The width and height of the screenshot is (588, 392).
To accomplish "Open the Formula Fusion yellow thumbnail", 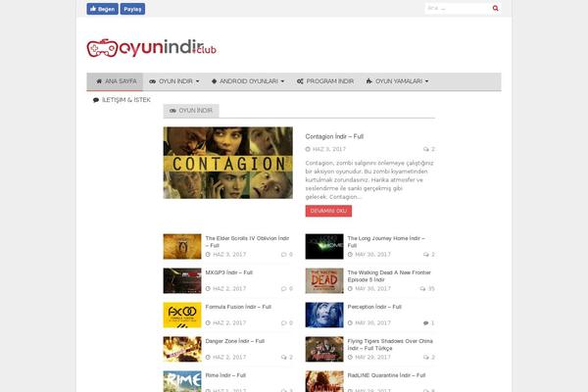I will pyautogui.click(x=182, y=316).
